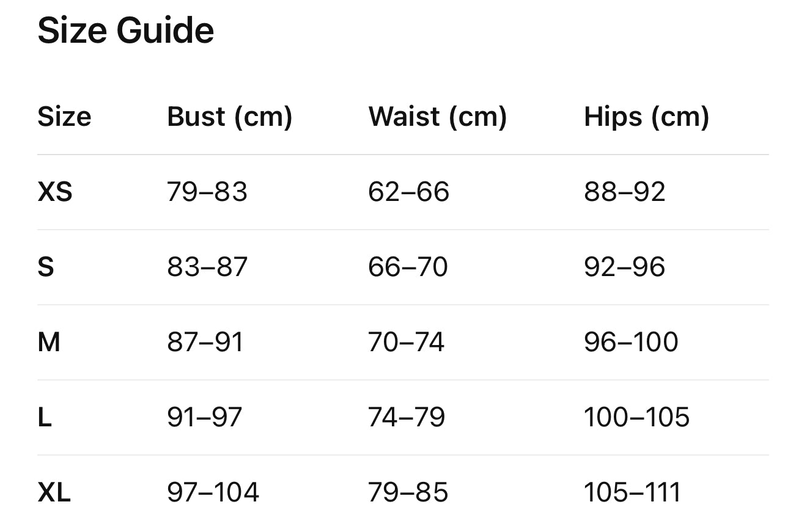Select the Bust (cm) column header
The width and height of the screenshot is (807, 532).
[229, 117]
